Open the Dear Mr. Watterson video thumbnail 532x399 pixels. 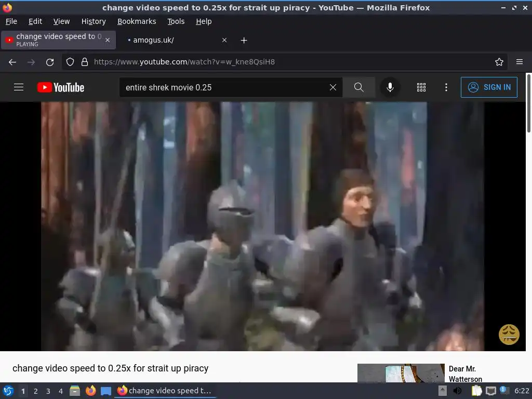[x=401, y=373]
